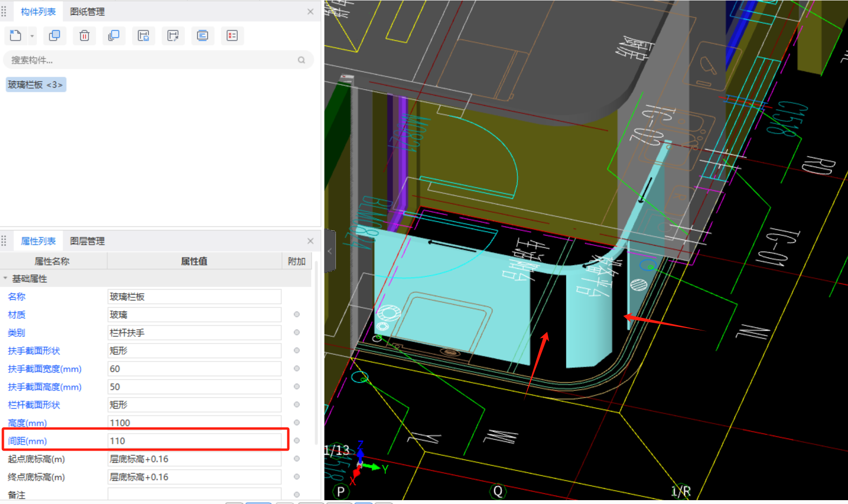
Task: Edit the 扶手截面宽度 value 60
Action: click(x=194, y=369)
